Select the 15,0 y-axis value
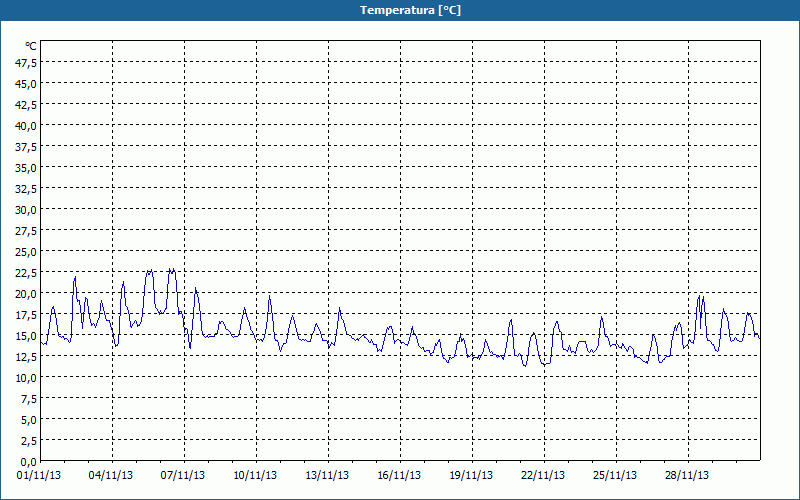The height and width of the screenshot is (500, 800). click(x=27, y=336)
